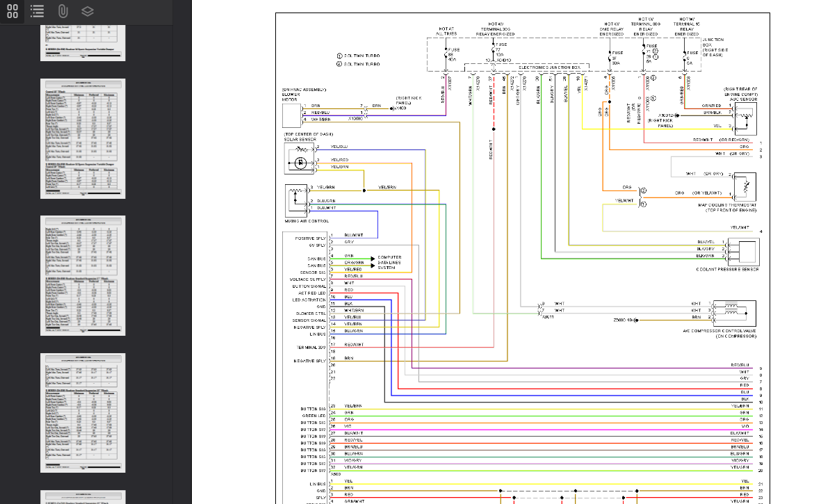The height and width of the screenshot is (504, 821).
Task: Click the 'MAP COOLING THERMOSTAT' label
Action: tap(726, 204)
